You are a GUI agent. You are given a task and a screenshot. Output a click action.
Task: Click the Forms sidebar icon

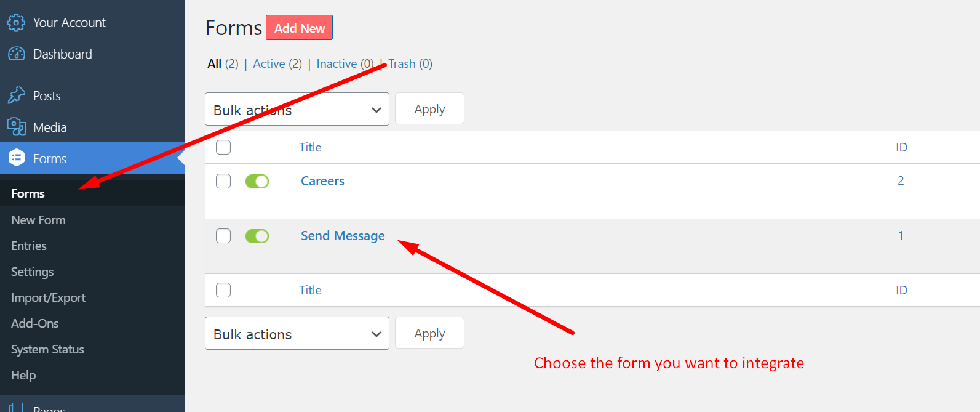16,158
